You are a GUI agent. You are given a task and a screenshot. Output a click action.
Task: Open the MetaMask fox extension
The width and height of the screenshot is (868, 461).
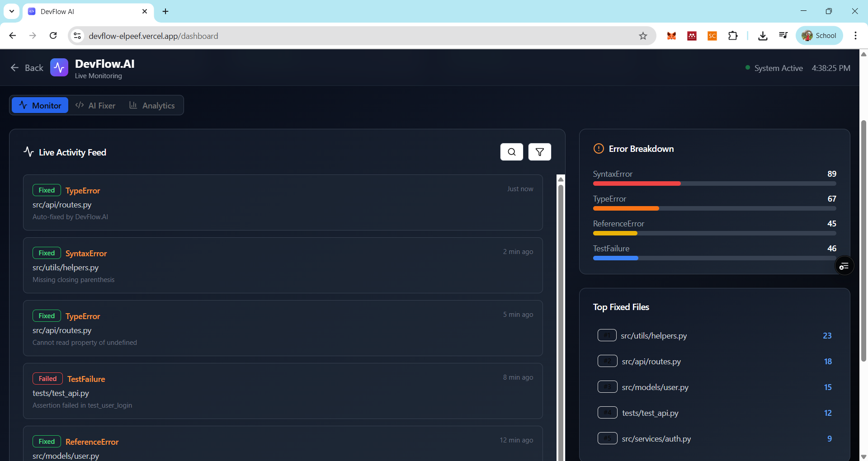click(x=671, y=36)
